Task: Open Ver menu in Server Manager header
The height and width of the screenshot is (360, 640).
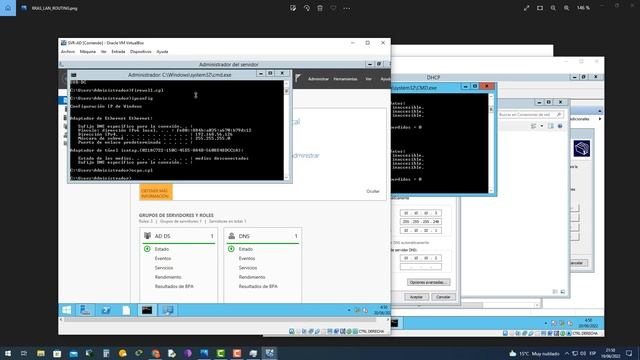Action: pos(369,79)
